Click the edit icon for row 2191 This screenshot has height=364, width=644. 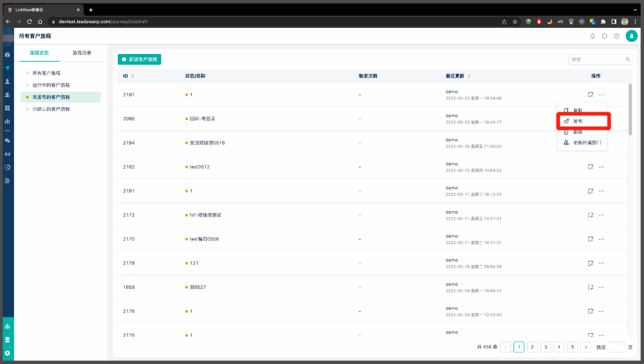click(591, 95)
